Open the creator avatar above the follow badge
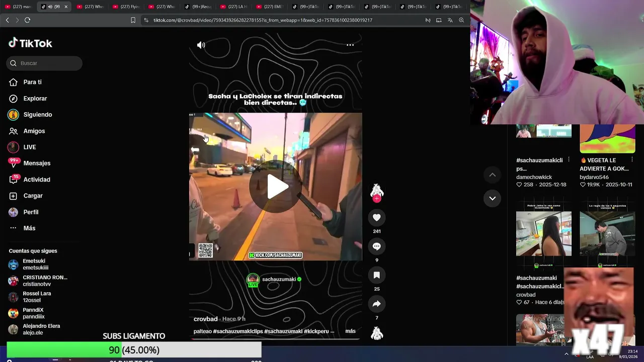This screenshot has height=362, width=644. click(376, 190)
